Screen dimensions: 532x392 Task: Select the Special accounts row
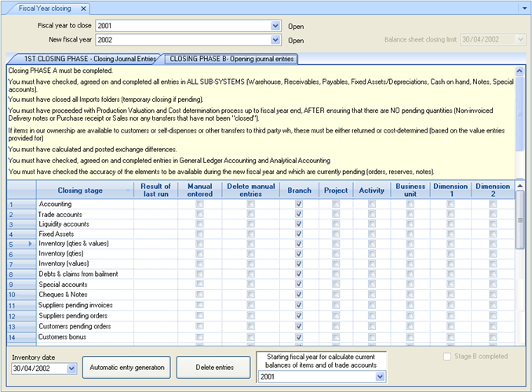coord(261,284)
